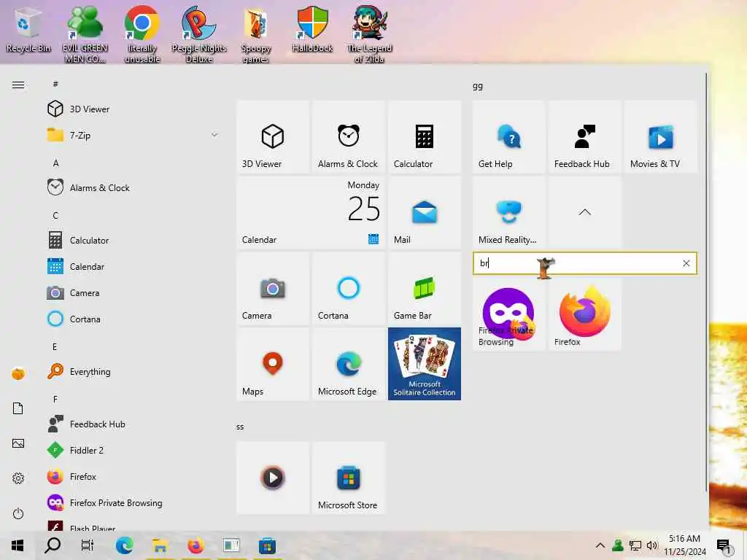Launch Firefox from the app list
Screen dimensions: 747x560
pyautogui.click(x=133, y=476)
